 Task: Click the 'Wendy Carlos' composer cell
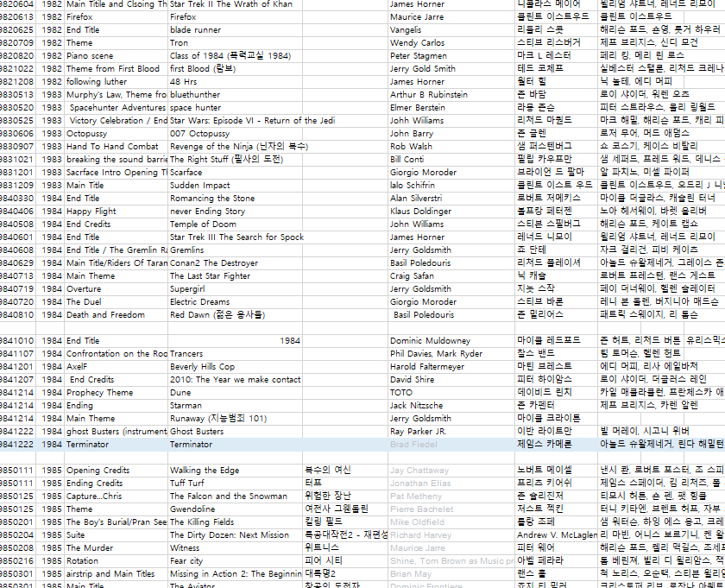[x=451, y=43]
